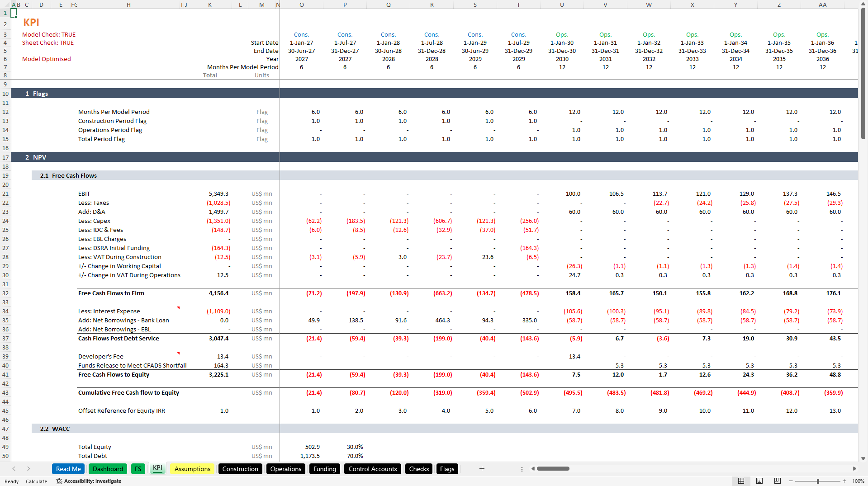The width and height of the screenshot is (868, 486).
Task: Adjust the zoom slider handle
Action: click(818, 481)
